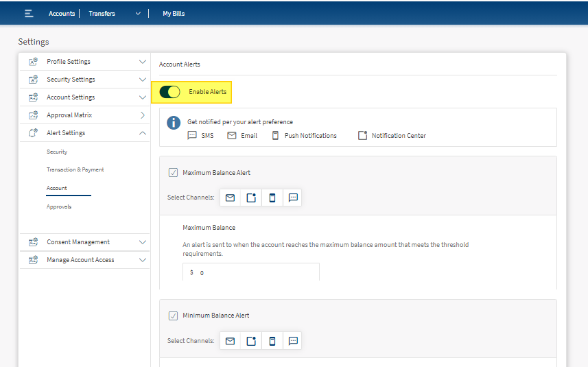Screen dimensions: 588x367
Task: Select notification center channel for Maximum Balance Alert
Action: (x=251, y=198)
